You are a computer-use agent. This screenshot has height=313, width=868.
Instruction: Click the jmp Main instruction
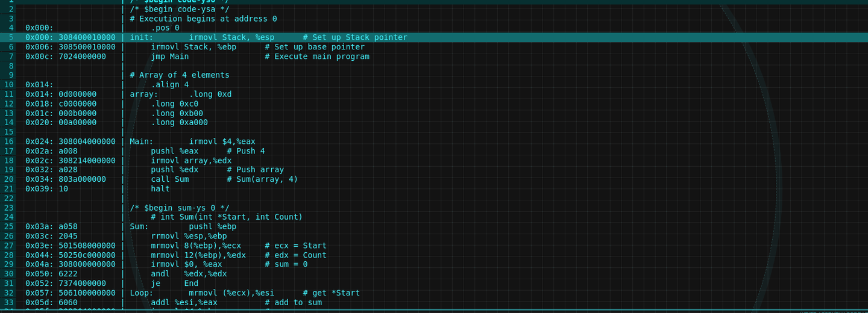(169, 57)
